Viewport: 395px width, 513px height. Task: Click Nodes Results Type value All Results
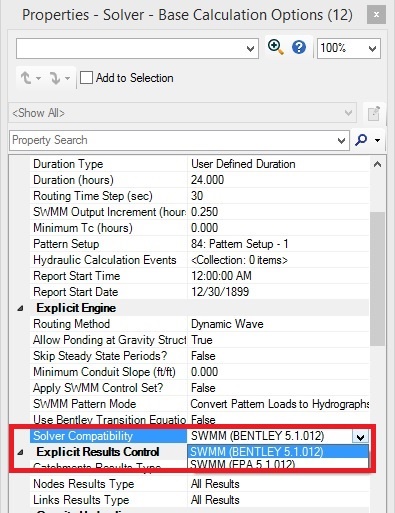tap(215, 484)
